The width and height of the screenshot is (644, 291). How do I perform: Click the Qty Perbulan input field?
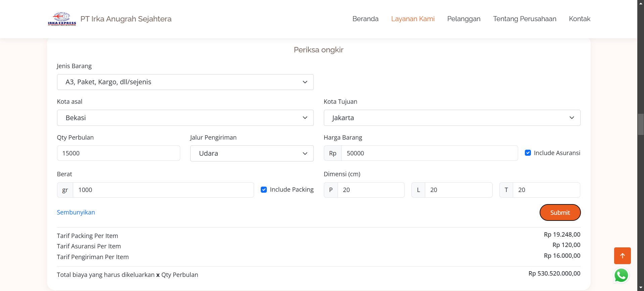118,153
